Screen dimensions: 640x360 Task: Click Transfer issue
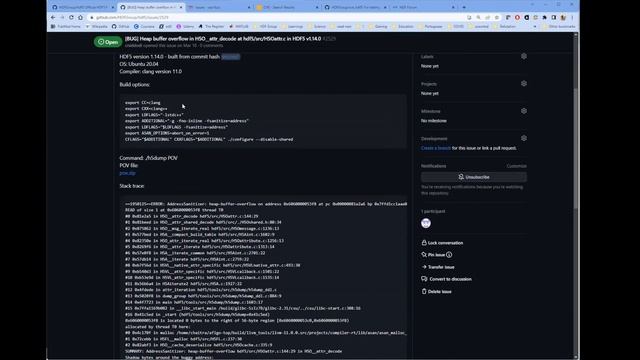[x=438, y=267]
